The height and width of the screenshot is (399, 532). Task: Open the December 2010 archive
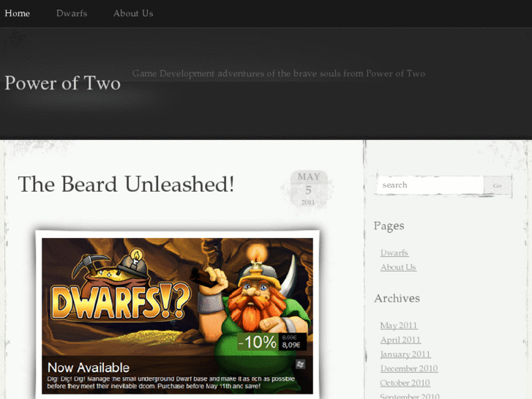(x=409, y=368)
